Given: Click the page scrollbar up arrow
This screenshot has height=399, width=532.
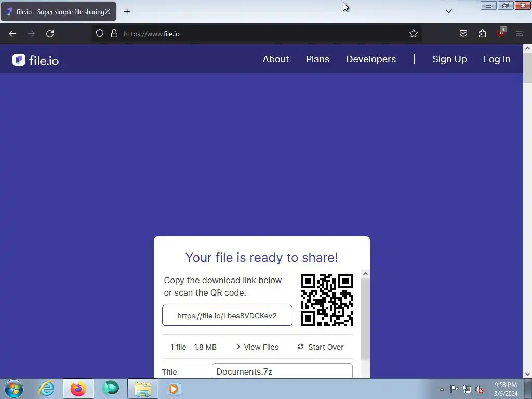Looking at the screenshot, I should coord(527,48).
